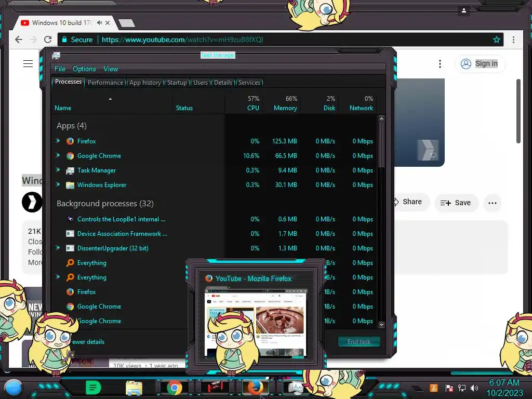
Task: Switch to Task Manager on the taskbar
Action: tap(295, 388)
